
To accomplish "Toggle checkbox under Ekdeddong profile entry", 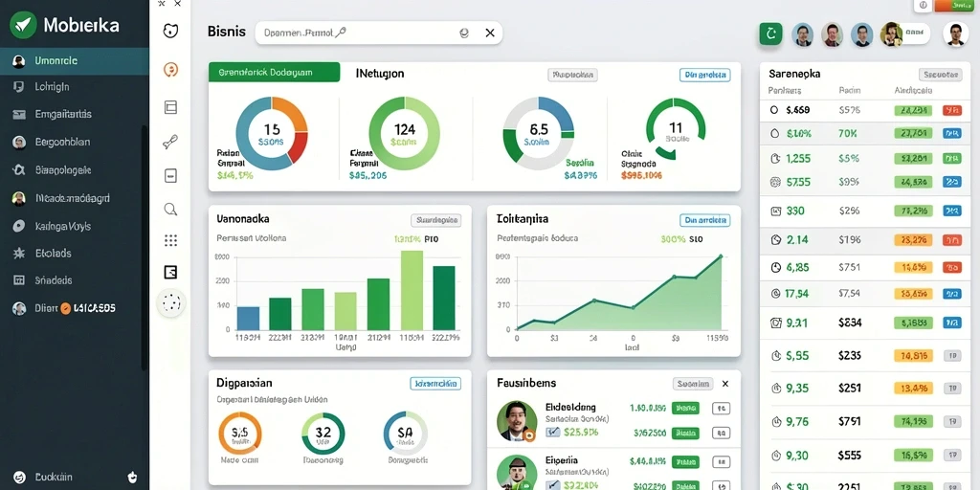I will (x=552, y=432).
